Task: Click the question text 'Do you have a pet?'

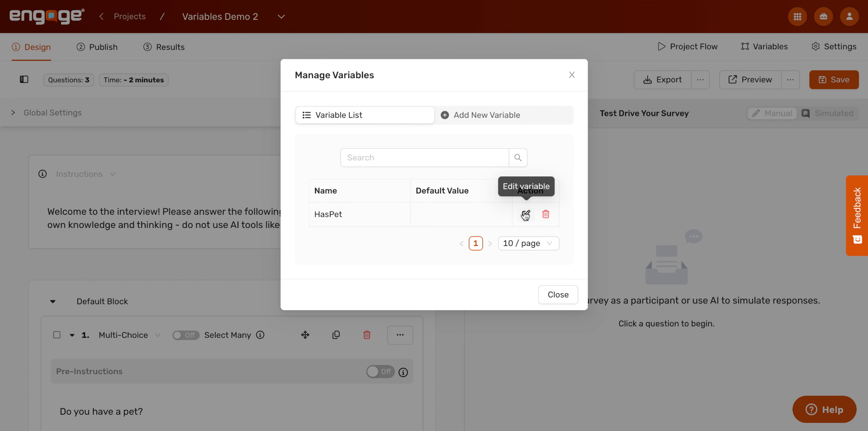Action: click(x=101, y=412)
